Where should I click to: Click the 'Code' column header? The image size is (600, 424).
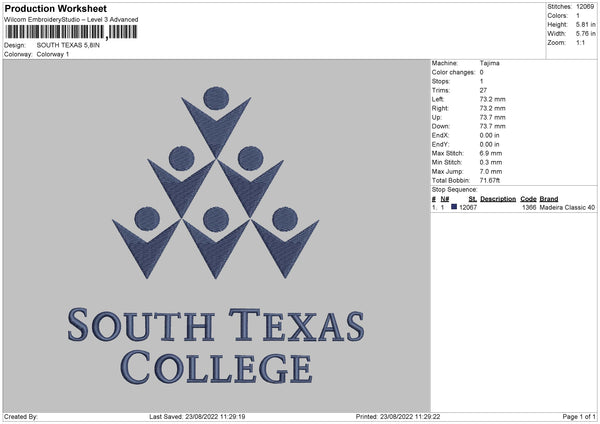[528, 199]
